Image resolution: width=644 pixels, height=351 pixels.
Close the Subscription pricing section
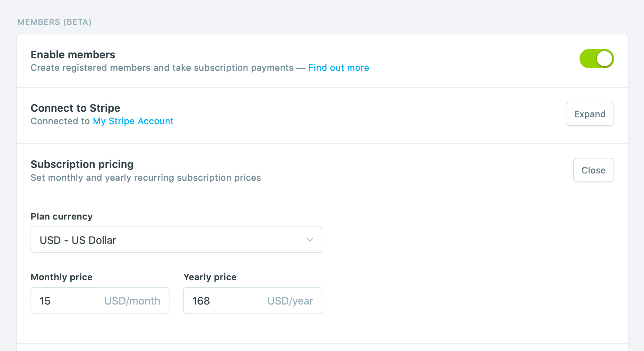coord(593,170)
